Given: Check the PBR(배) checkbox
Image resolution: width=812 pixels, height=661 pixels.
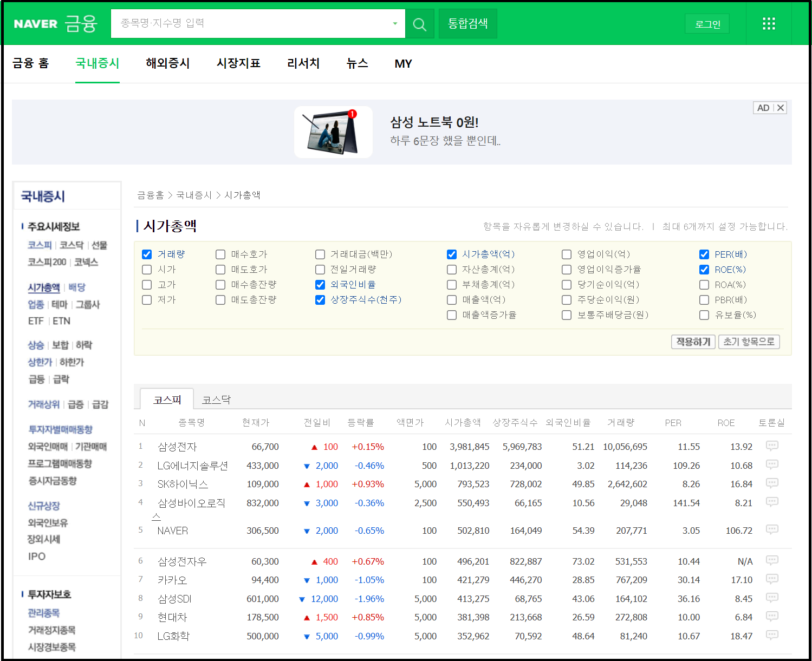Looking at the screenshot, I should click(x=704, y=300).
